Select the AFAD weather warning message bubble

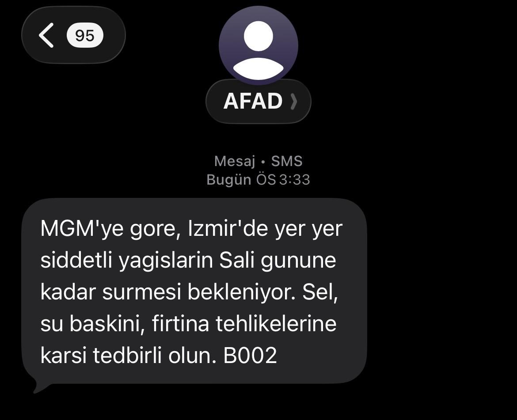tap(194, 291)
